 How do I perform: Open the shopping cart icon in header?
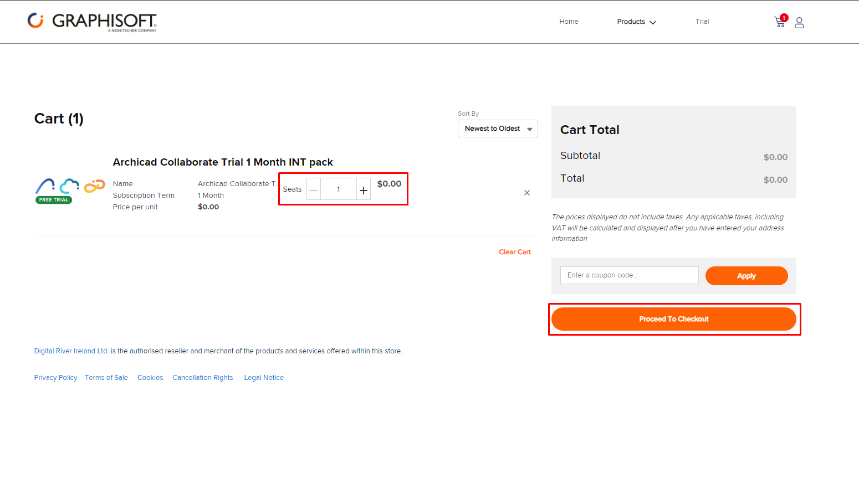point(780,22)
